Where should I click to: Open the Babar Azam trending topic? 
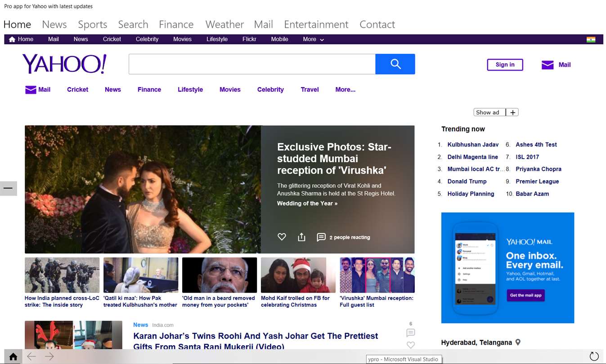click(x=532, y=194)
